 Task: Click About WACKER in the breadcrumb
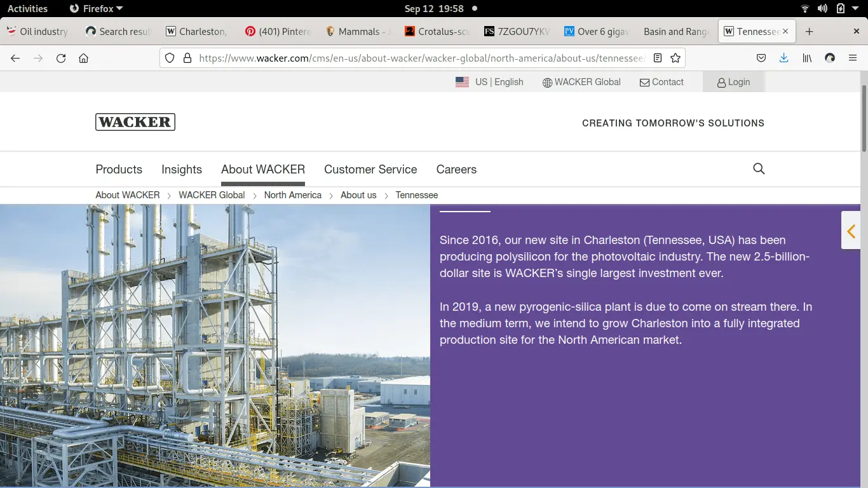tap(128, 195)
